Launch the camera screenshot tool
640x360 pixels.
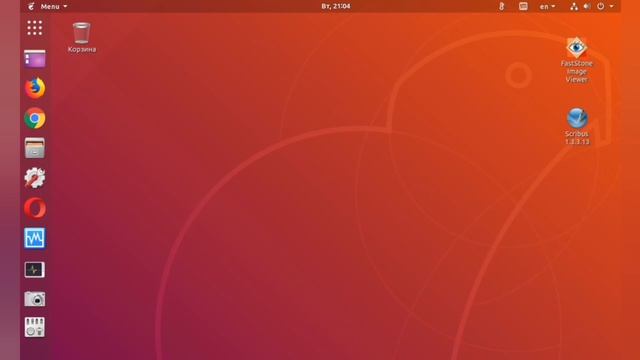click(35, 299)
